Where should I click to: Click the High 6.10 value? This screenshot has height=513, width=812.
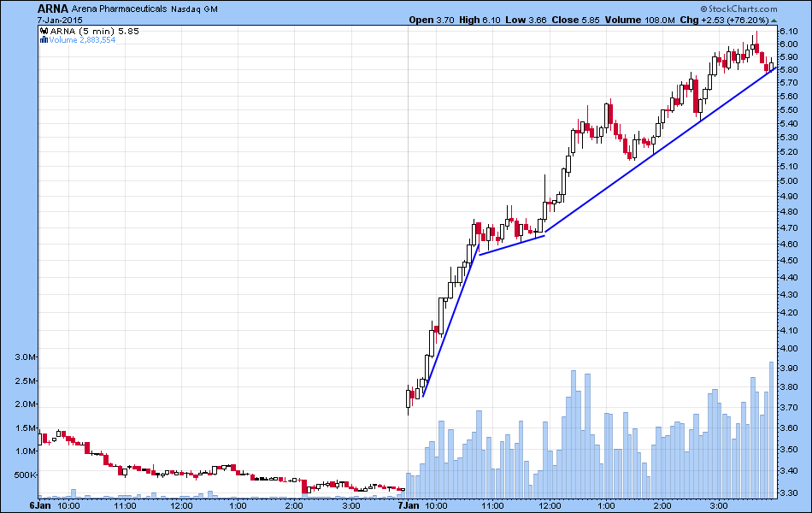pyautogui.click(x=480, y=20)
